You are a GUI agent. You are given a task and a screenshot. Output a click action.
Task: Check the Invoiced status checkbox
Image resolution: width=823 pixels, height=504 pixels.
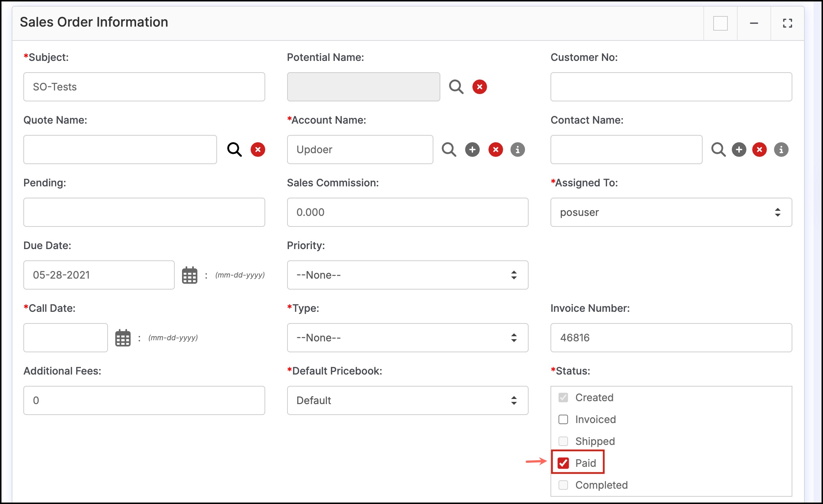(x=563, y=419)
